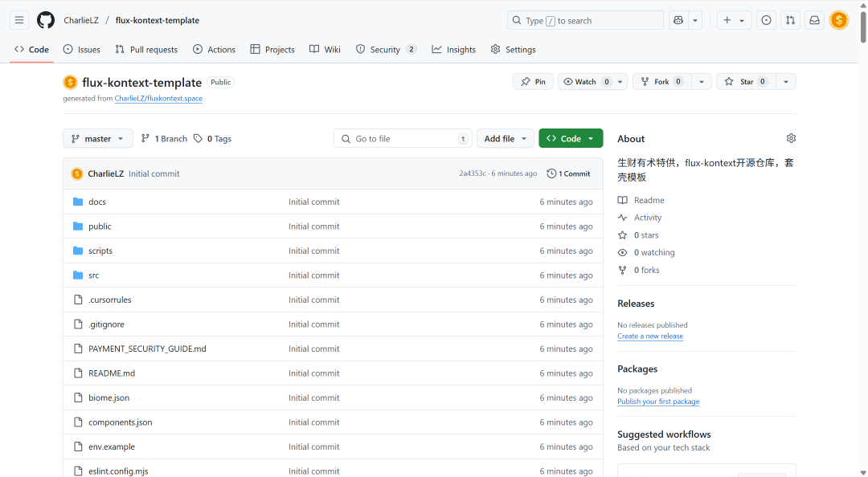This screenshot has width=868, height=477.
Task: Click Create a new release link
Action: pos(650,336)
